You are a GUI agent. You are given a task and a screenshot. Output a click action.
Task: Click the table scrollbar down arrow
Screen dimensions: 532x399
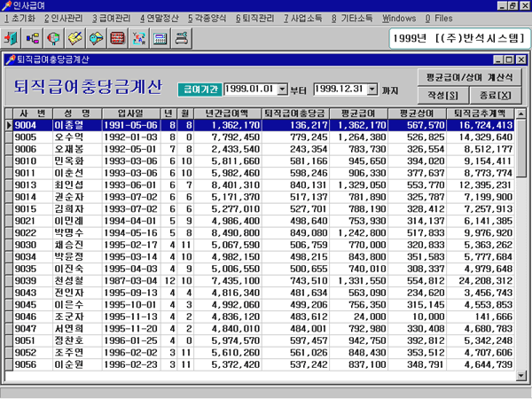coord(520,376)
